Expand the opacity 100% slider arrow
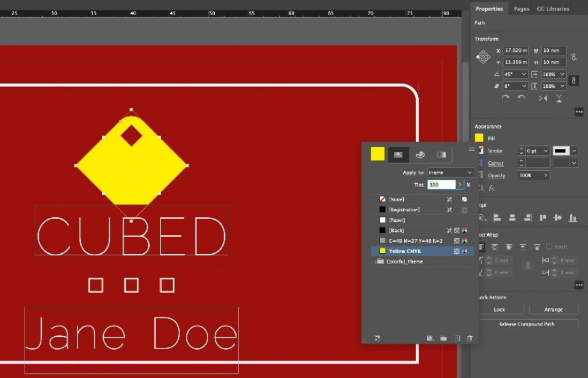Viewport: 588px width, 378px height. pyautogui.click(x=546, y=175)
